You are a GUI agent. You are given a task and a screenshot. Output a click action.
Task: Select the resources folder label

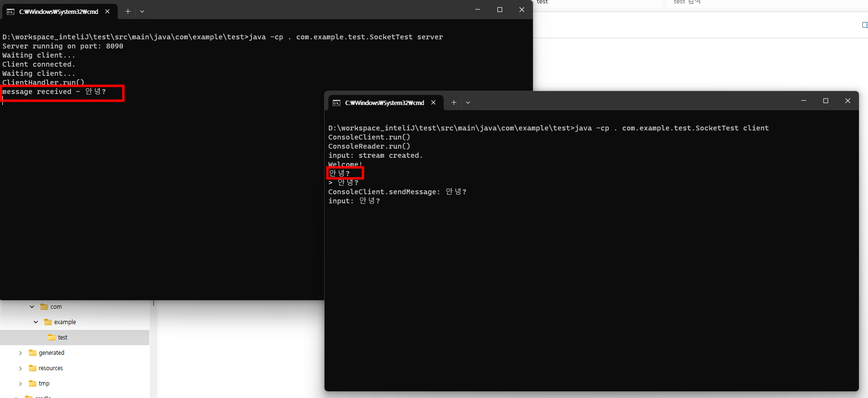(51, 368)
